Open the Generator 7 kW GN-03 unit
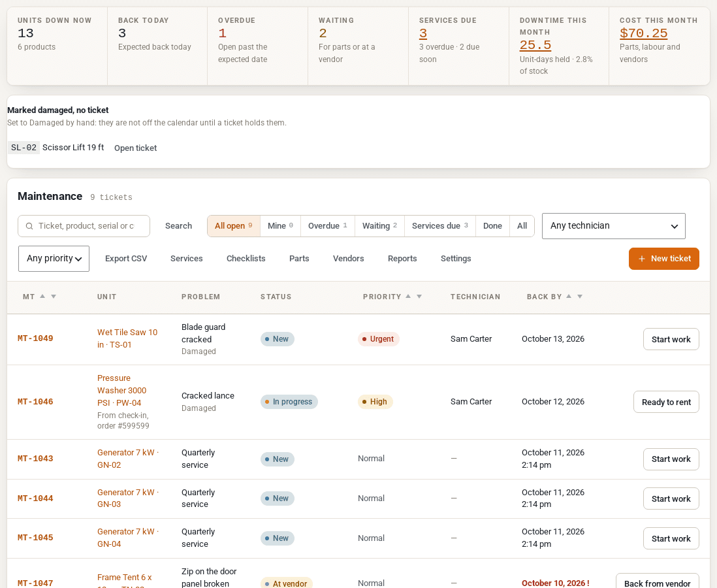This screenshot has height=588, width=717. [128, 498]
